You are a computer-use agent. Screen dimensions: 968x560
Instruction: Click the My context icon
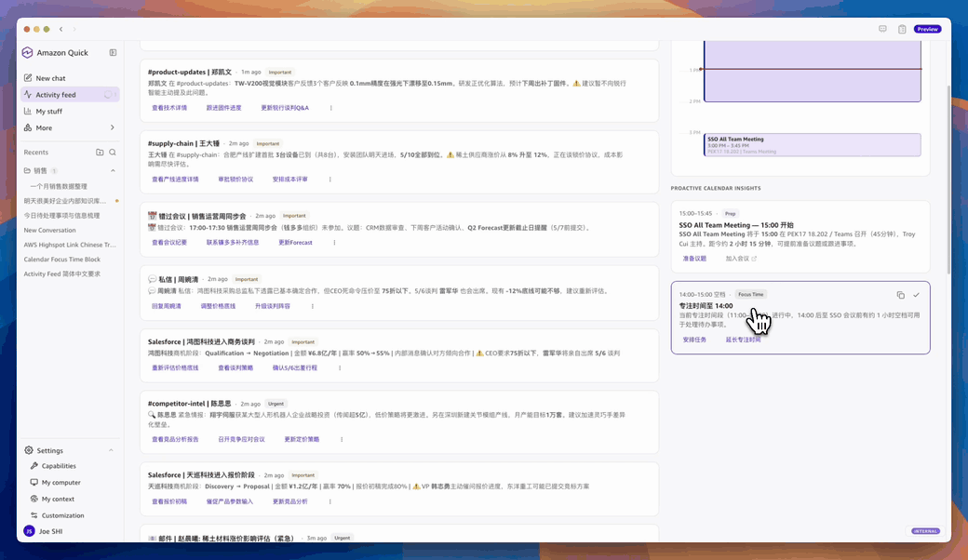tap(34, 499)
